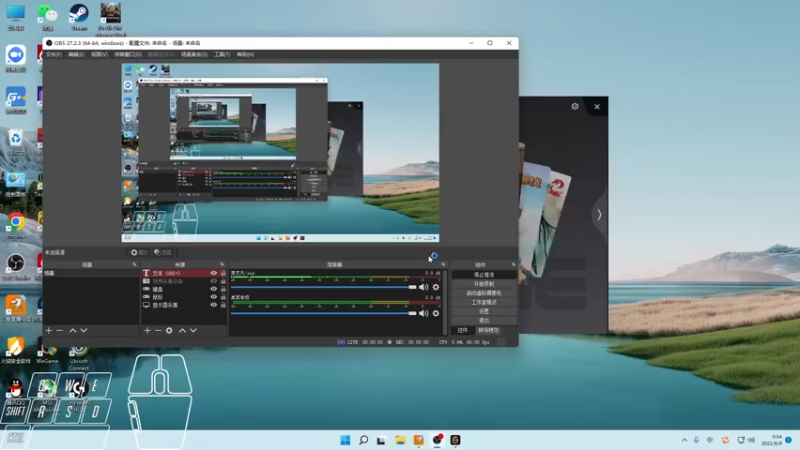This screenshot has height=450, width=800.
Task: Open 设置 (settings) in Controls panel
Action: (x=484, y=311)
